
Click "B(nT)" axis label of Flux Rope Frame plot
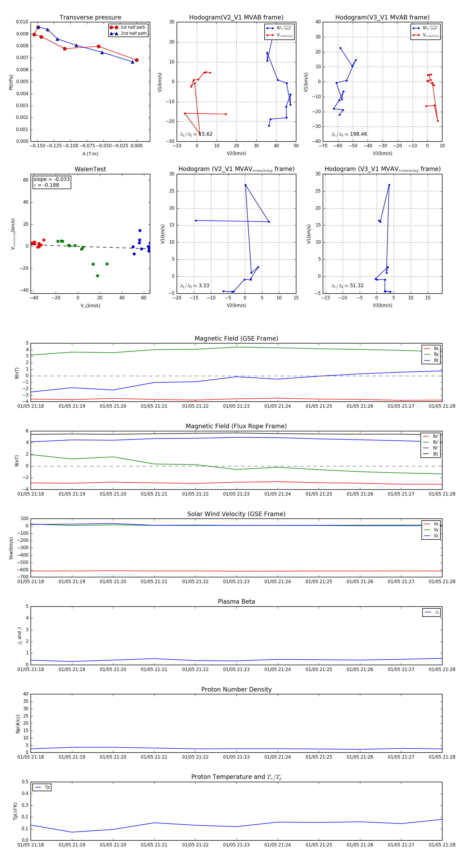[17, 460]
